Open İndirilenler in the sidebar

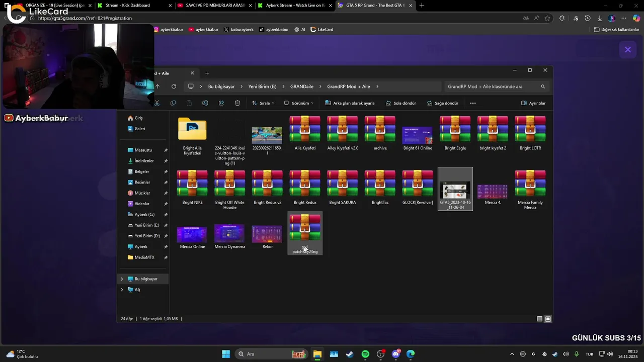click(144, 161)
